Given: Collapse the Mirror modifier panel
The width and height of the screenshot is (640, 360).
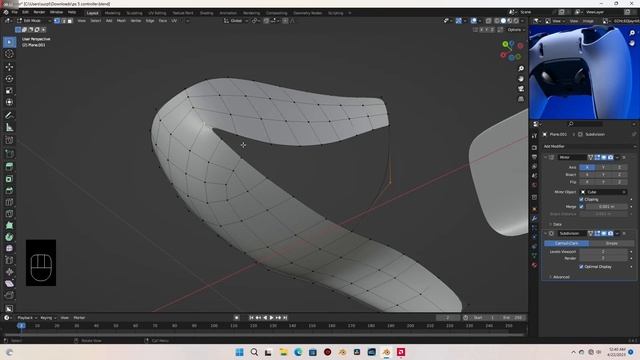Looking at the screenshot, I should pos(545,158).
